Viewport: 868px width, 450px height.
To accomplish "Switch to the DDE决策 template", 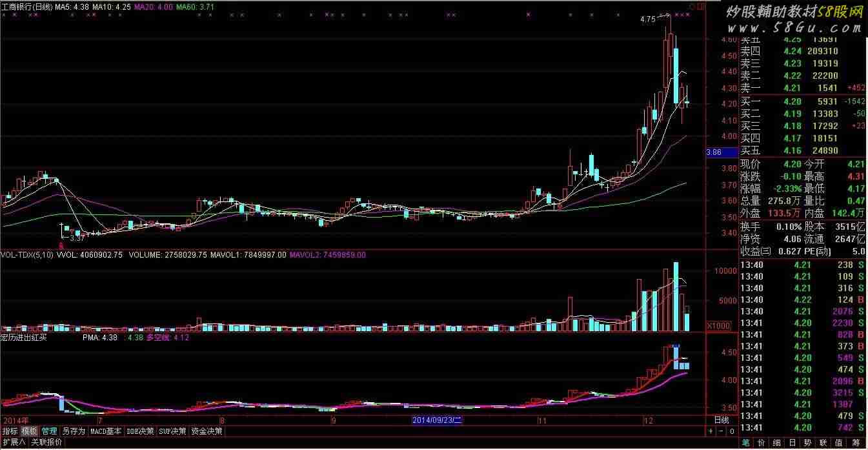I will coord(141,431).
